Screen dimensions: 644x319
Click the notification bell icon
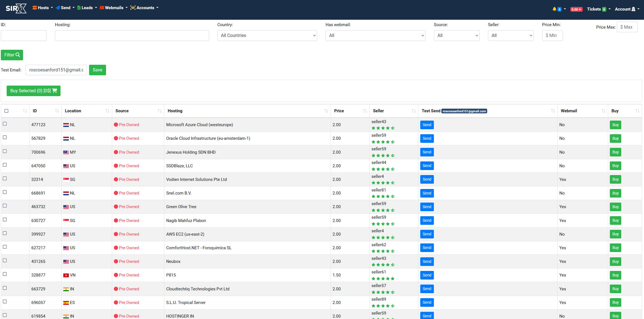pos(554,9)
